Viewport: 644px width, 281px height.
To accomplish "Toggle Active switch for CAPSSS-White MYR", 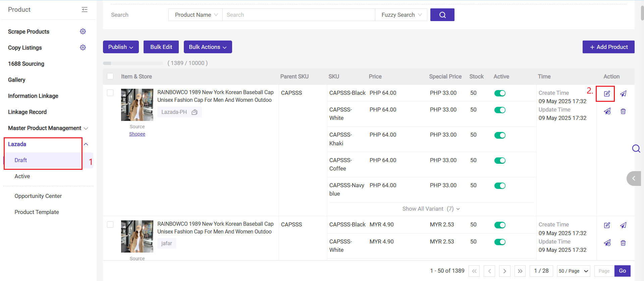I will click(x=500, y=242).
